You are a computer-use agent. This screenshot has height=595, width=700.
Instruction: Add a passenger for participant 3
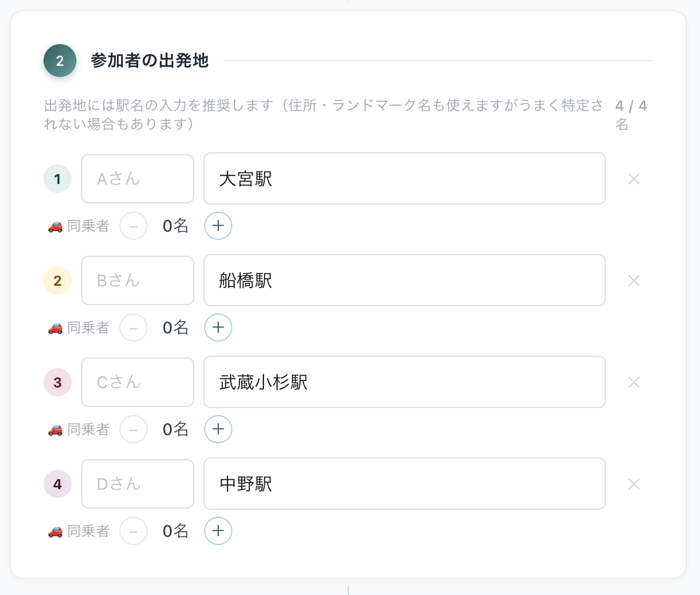pyautogui.click(x=218, y=429)
